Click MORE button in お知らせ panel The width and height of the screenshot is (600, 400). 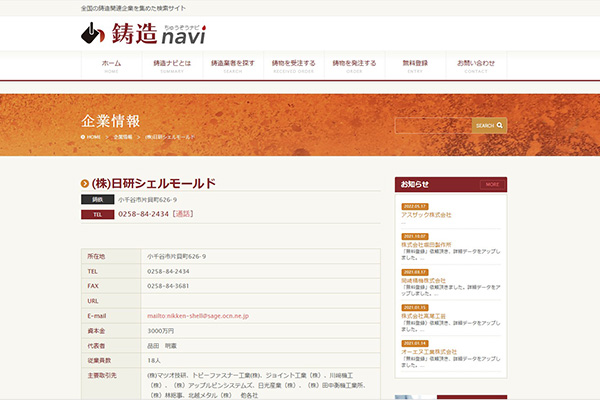(492, 185)
